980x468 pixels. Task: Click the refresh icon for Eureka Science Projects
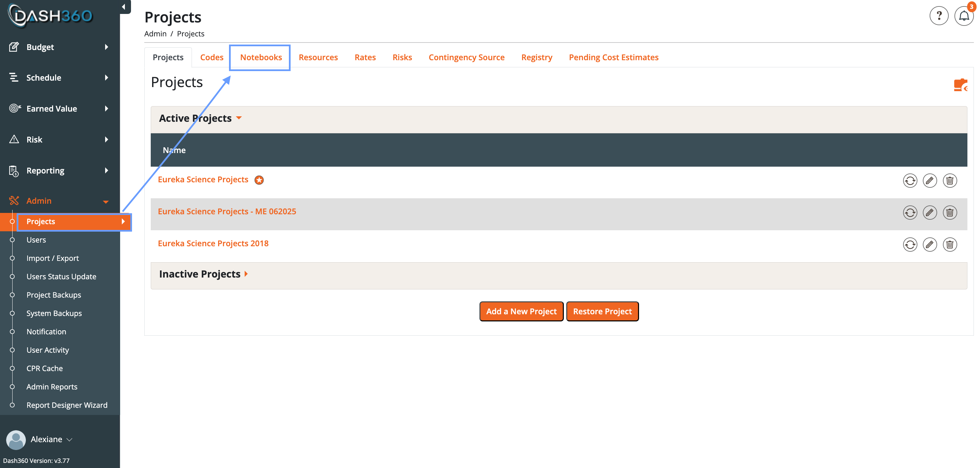(x=910, y=181)
